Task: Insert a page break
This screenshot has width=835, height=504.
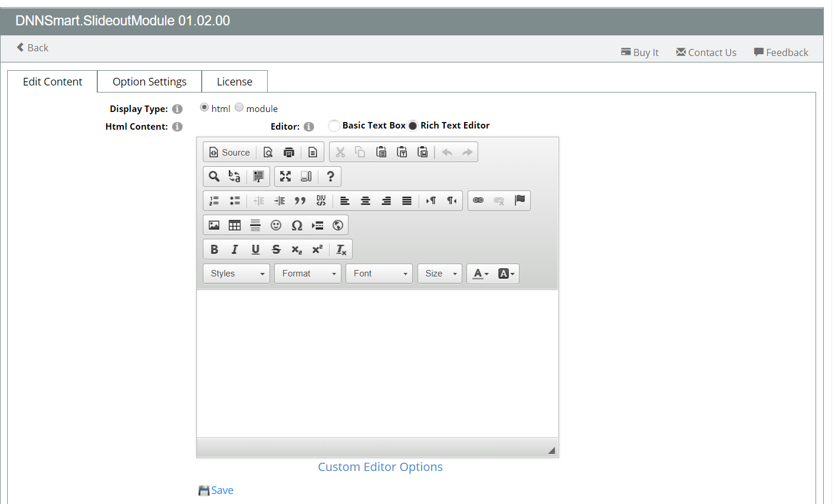Action: click(x=317, y=225)
